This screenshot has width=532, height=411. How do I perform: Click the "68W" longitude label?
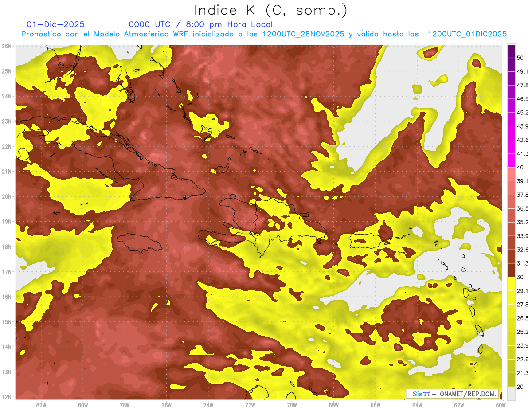click(x=333, y=405)
